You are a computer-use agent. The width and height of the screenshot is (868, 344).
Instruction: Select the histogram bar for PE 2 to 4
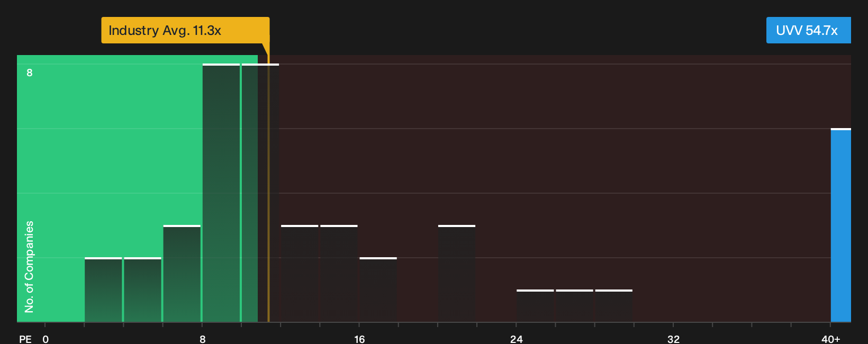pos(103,289)
